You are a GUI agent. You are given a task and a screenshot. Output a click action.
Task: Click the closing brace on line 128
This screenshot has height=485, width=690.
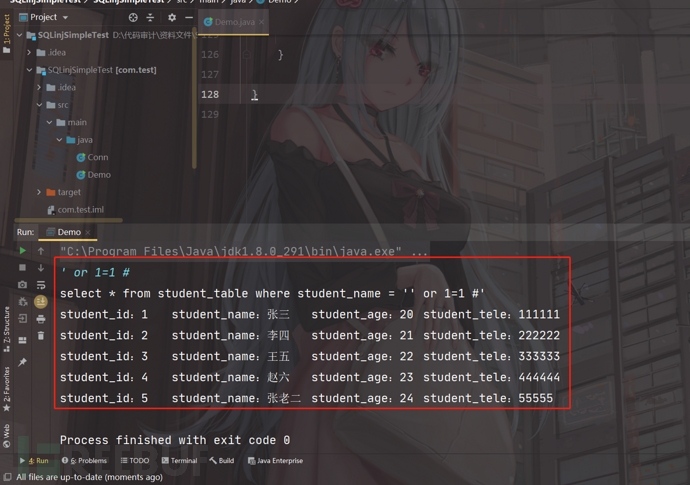click(x=254, y=95)
